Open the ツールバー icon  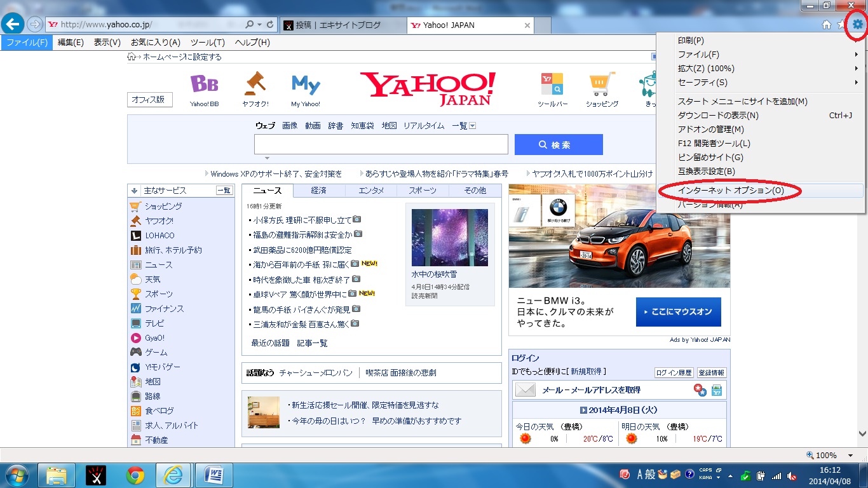pos(552,84)
